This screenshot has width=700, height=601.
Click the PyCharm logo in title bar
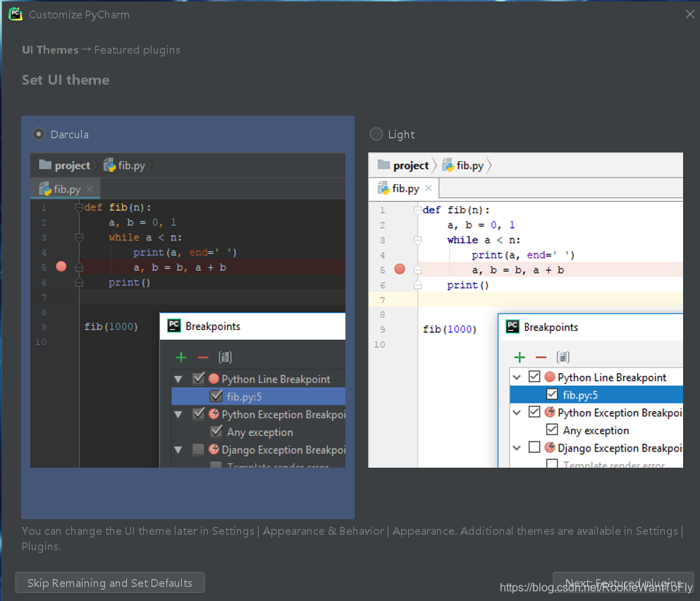point(16,14)
